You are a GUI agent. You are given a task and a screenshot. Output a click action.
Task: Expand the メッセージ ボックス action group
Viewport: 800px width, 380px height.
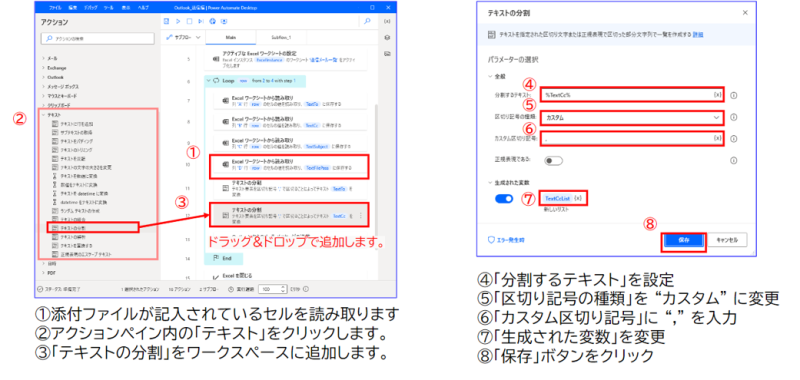pos(43,86)
